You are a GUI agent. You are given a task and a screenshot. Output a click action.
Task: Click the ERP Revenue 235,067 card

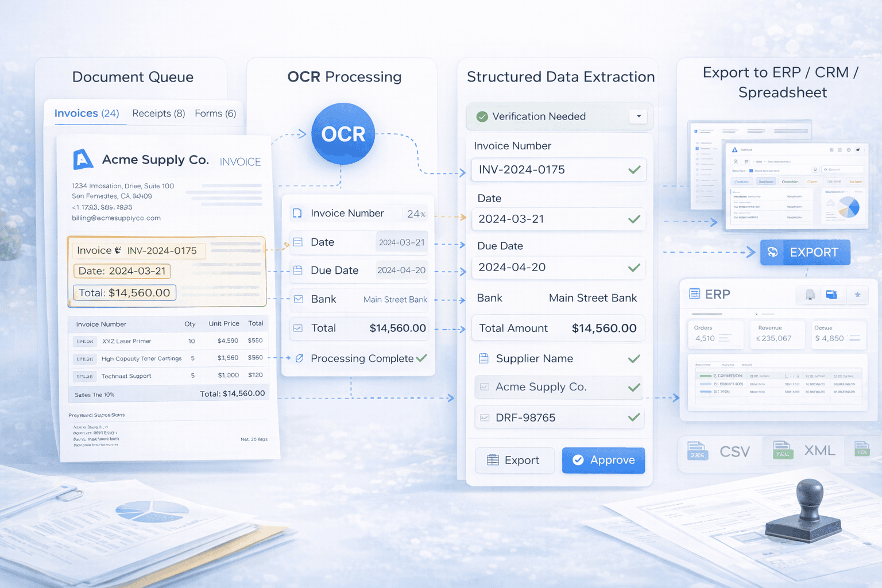click(x=777, y=334)
